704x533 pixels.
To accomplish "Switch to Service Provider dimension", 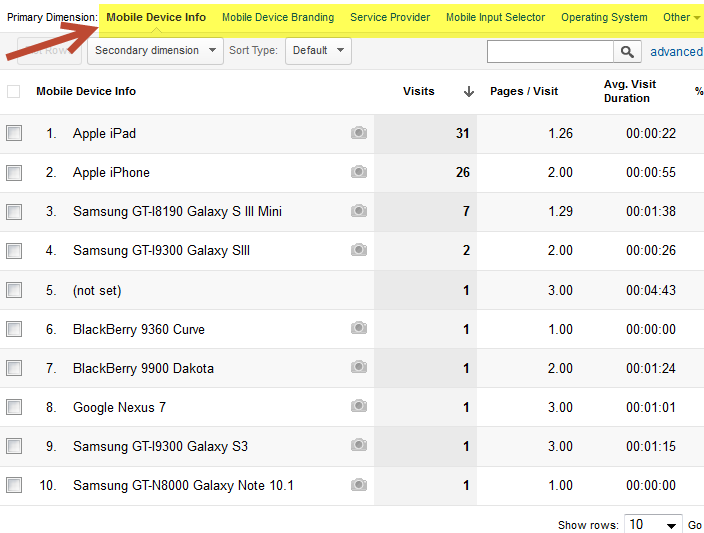I will (x=390, y=18).
